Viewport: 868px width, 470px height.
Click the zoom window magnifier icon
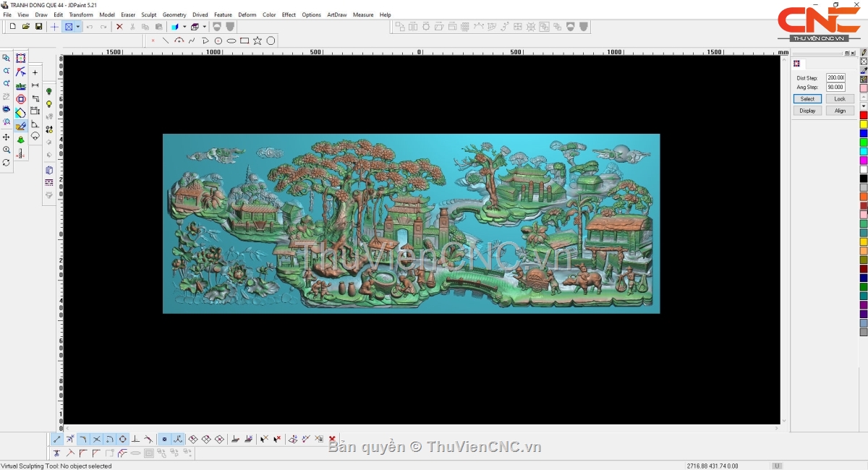click(7, 58)
